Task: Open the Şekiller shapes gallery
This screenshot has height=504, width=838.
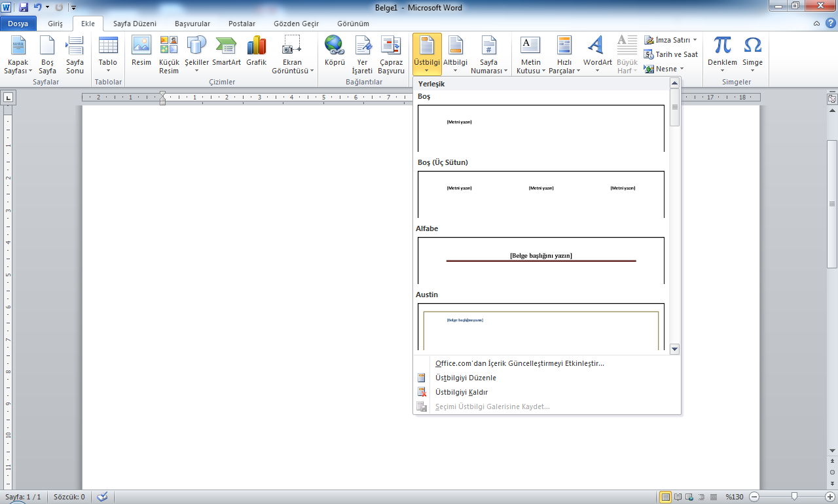Action: coord(196,55)
